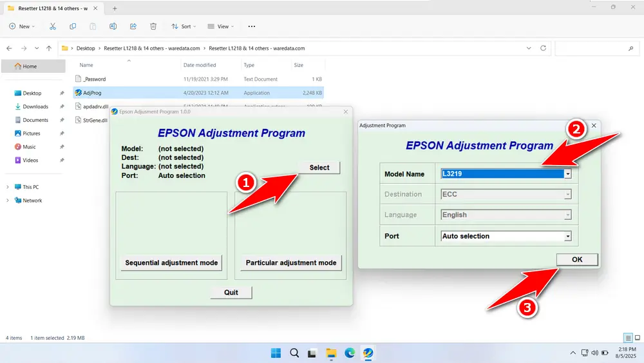Viewport: 644px width, 363px height.
Task: Select the apdadrv.dll file
Action: [92, 106]
